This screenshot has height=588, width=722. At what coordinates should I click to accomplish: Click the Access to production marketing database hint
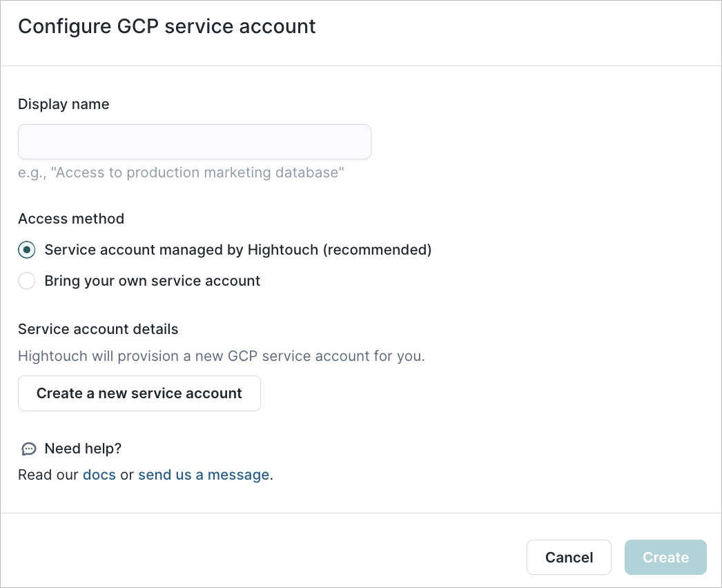(x=181, y=173)
